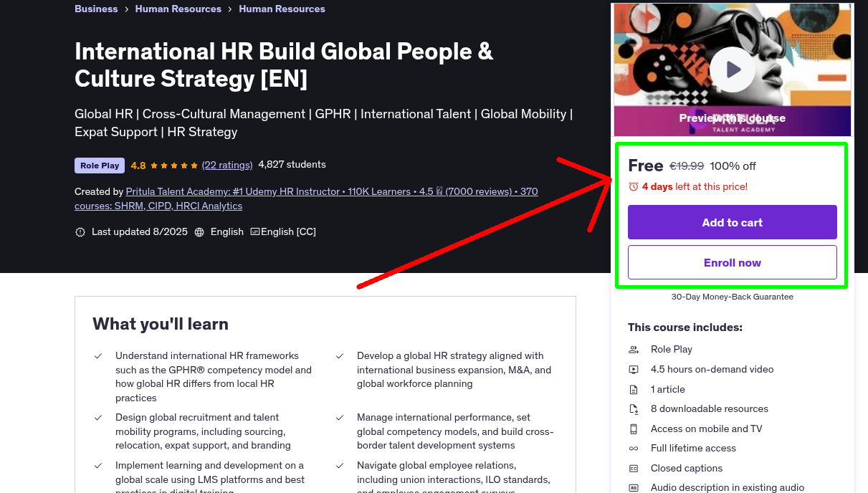Click the star rating icons next to 4.8

[x=174, y=166]
